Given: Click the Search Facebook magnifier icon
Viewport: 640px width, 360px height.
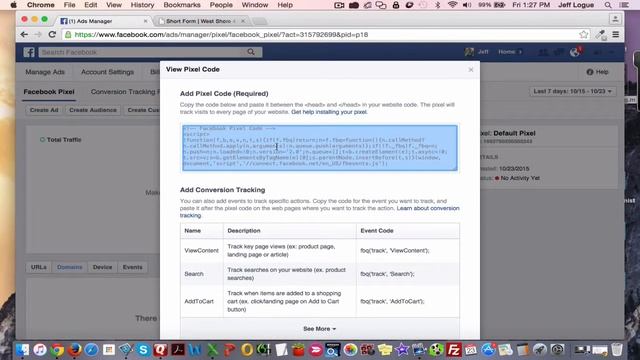Looking at the screenshot, I should tap(251, 52).
